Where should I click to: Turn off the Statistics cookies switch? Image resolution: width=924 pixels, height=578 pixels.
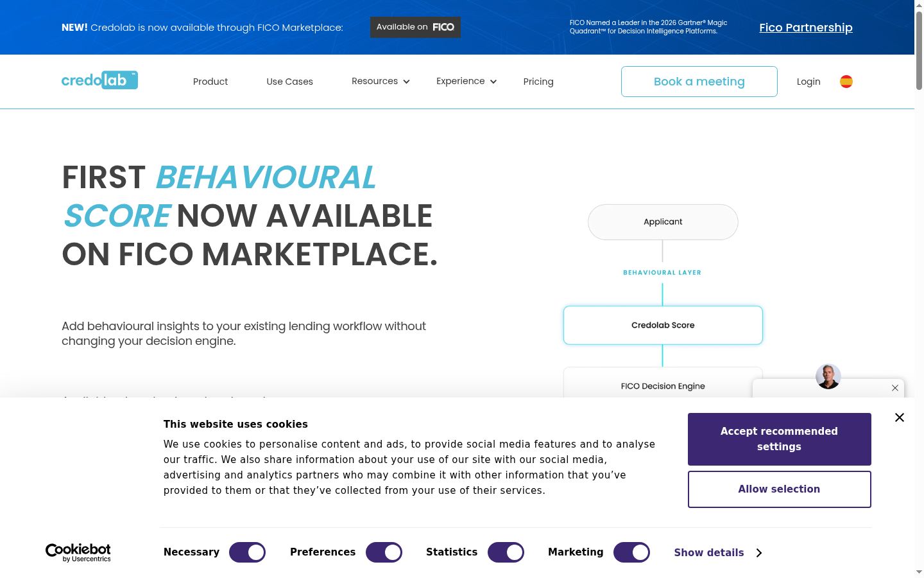point(506,552)
